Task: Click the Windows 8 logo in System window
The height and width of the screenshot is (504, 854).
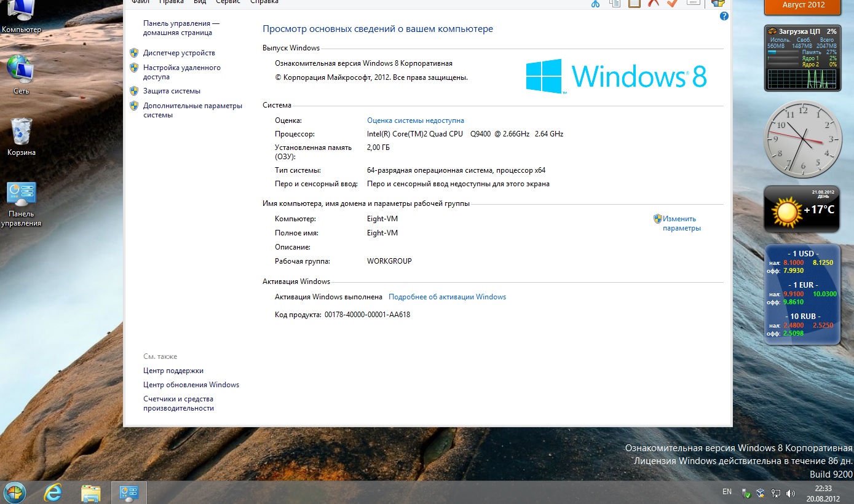Action: 616,76
